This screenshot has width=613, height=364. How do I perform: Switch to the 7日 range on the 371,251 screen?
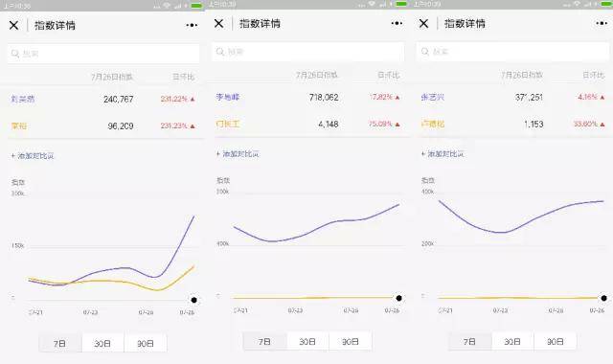[470, 341]
